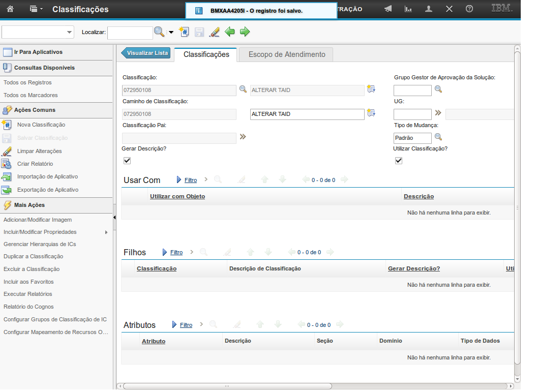Go to next record with green arrow
Screen dimensions: 536x392
pyautogui.click(x=245, y=32)
